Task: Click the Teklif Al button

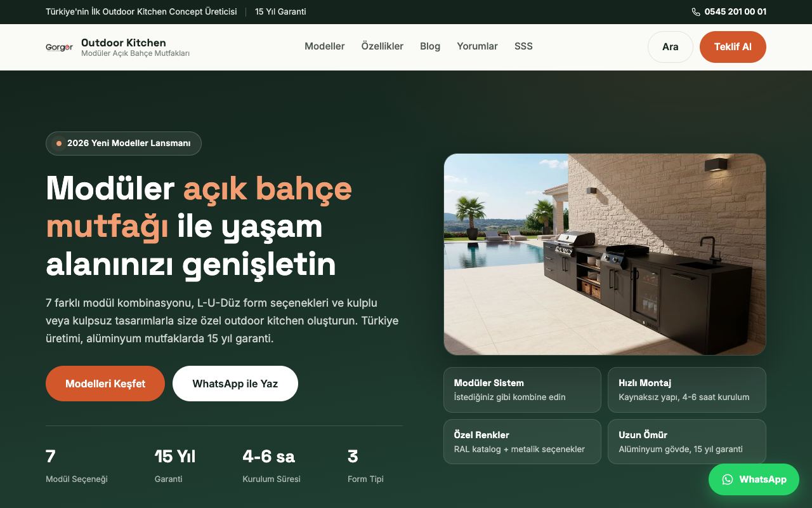Action: click(733, 47)
